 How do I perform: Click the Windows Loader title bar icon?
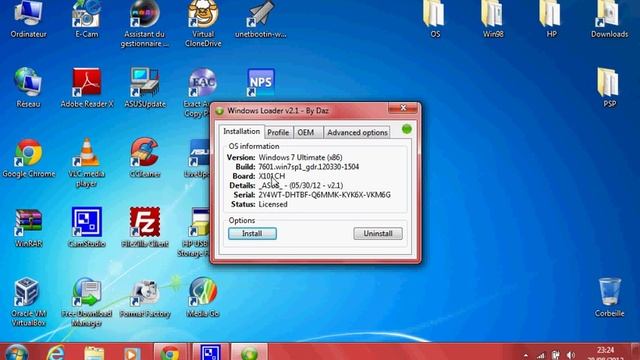220,111
